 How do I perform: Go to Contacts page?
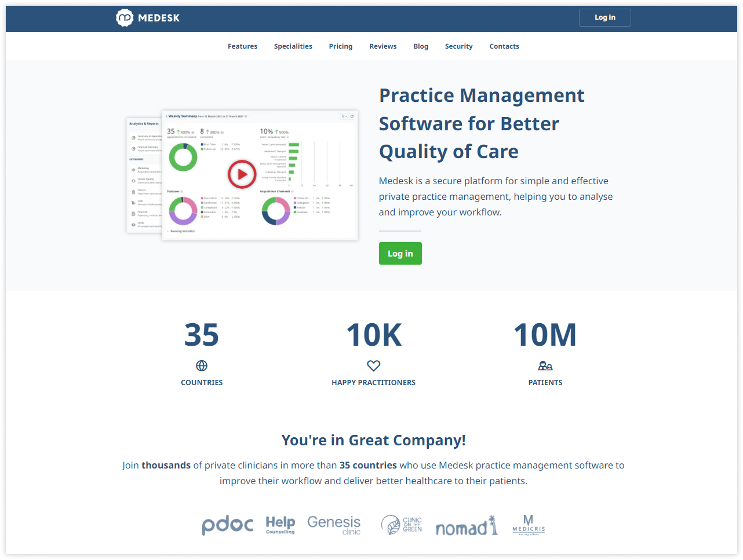[x=504, y=46]
